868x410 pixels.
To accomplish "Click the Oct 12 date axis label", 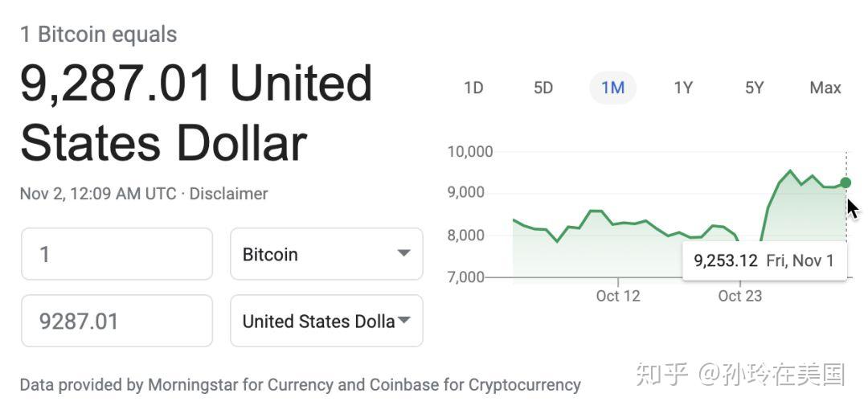I will [618, 296].
